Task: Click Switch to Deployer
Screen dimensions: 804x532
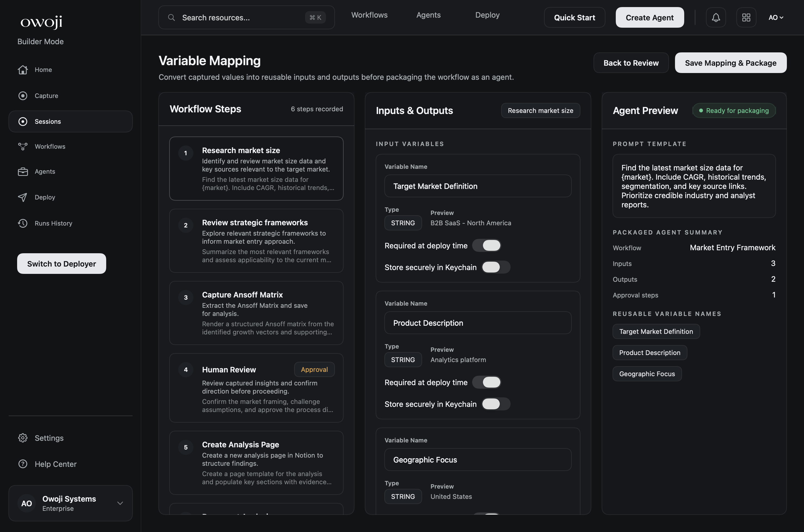Action: 61,263
